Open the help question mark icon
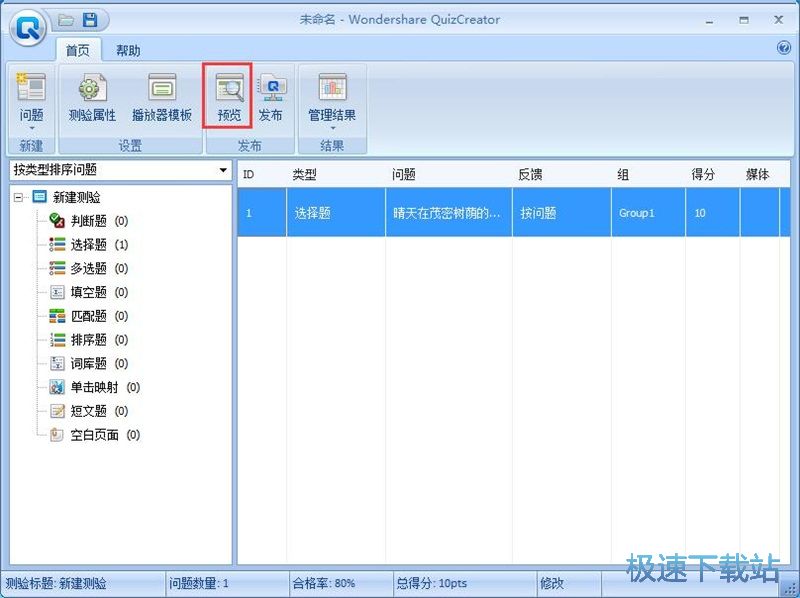 click(x=784, y=48)
